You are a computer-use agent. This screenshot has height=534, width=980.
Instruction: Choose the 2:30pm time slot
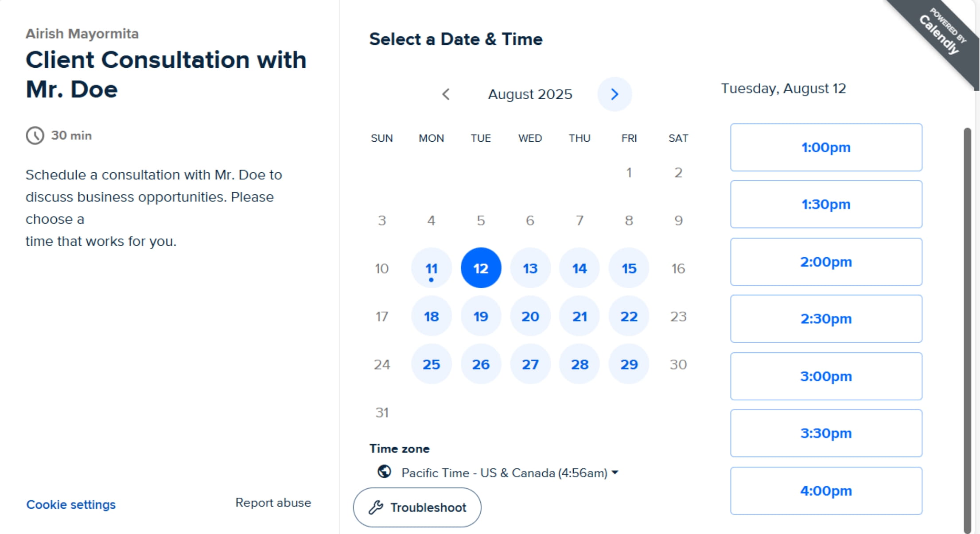click(x=826, y=319)
